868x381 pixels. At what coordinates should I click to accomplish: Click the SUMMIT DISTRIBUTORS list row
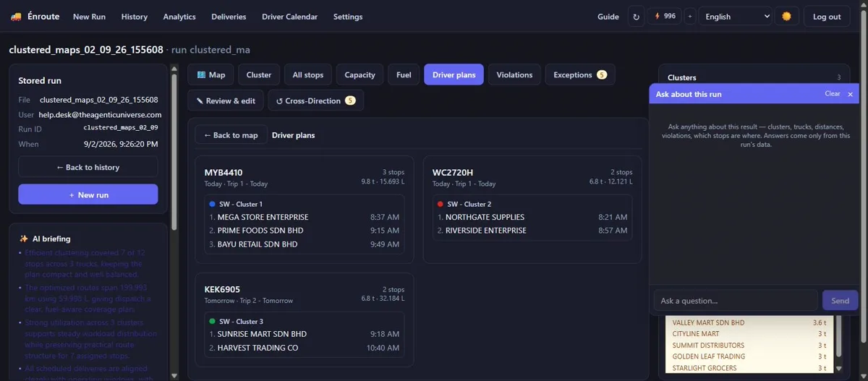[749, 346]
